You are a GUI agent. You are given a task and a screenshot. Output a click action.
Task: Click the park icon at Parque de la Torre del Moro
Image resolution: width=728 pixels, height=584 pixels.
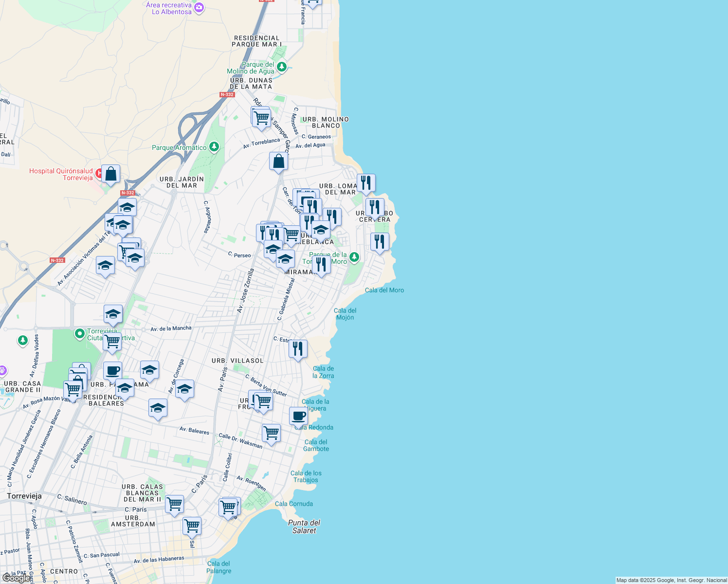point(354,257)
